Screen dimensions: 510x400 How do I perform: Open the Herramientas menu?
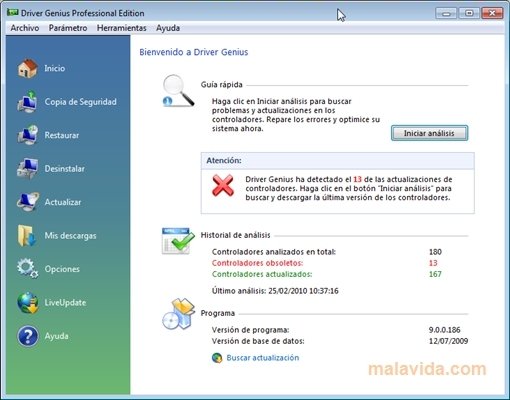coord(122,28)
